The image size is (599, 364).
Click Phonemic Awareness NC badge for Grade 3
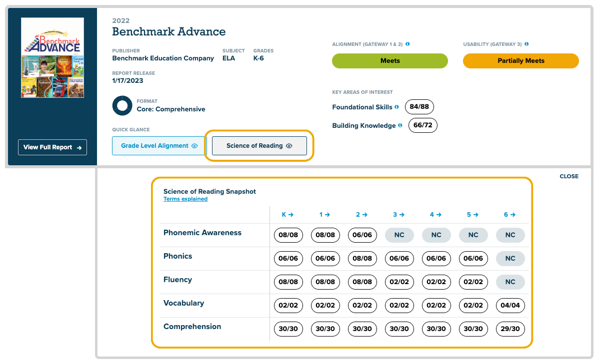pos(399,235)
